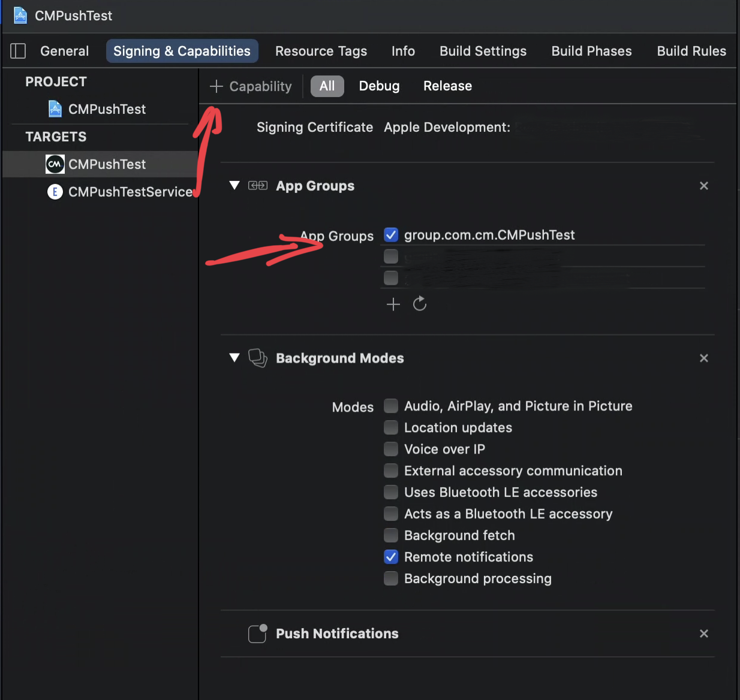The height and width of the screenshot is (700, 740).
Task: Enable Acts as a Bluetooth LE accessory
Action: coord(391,514)
